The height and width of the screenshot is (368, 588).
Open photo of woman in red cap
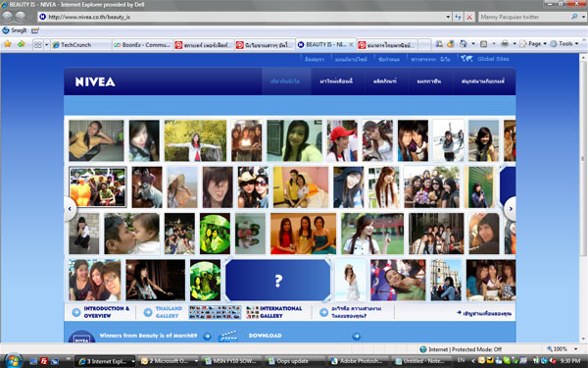click(342, 140)
